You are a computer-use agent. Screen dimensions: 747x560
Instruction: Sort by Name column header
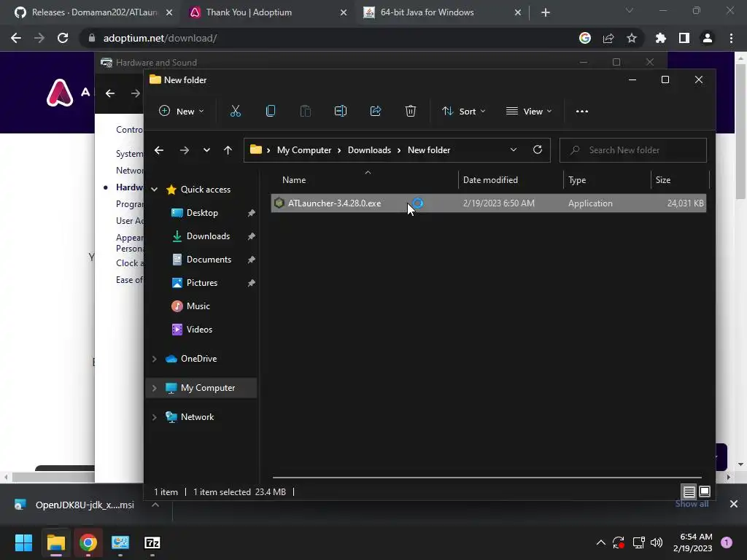click(293, 180)
